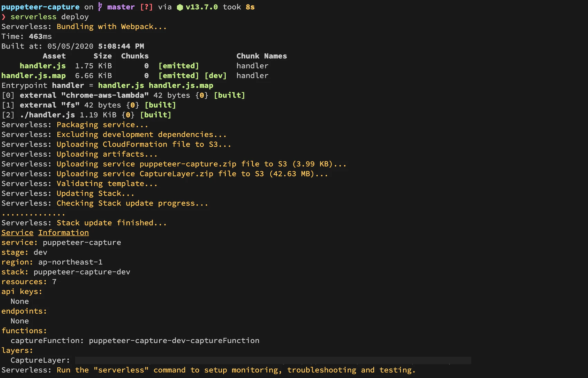The image size is (588, 378).
Task: Click the git branch icon in the prompt
Action: 100,7
